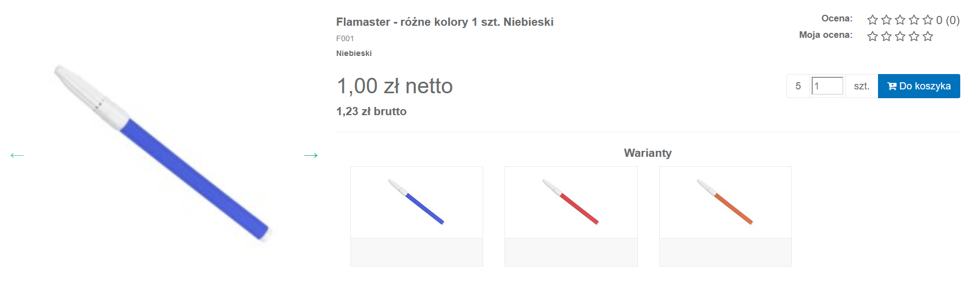
Task: Select the orange marker variant thumbnail
Action: click(725, 202)
